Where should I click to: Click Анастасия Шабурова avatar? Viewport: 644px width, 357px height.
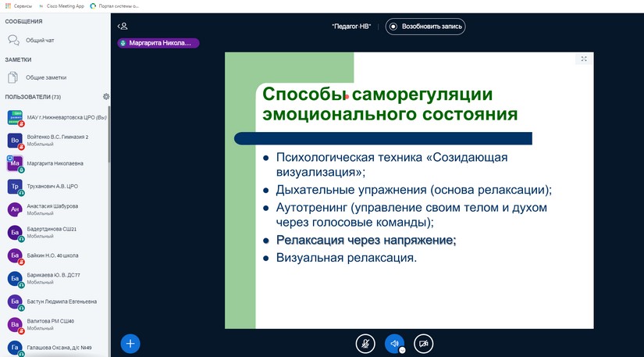tap(15, 209)
